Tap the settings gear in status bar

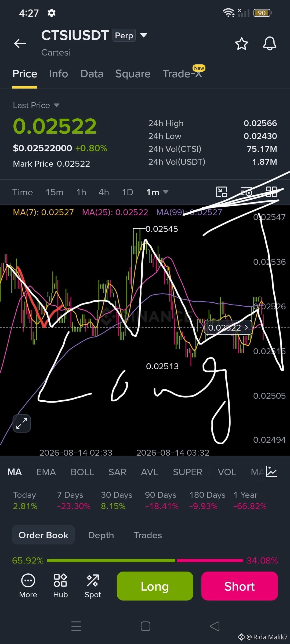(51, 13)
